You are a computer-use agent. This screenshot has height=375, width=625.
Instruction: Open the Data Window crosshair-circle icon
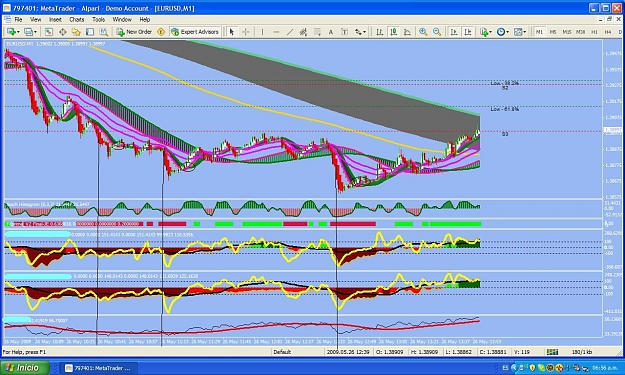coord(63,32)
